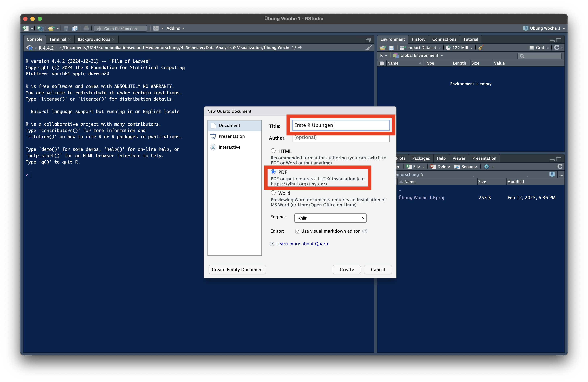This screenshot has height=382, width=588.
Task: Clear the environment objects with the broom icon
Action: tap(480, 48)
